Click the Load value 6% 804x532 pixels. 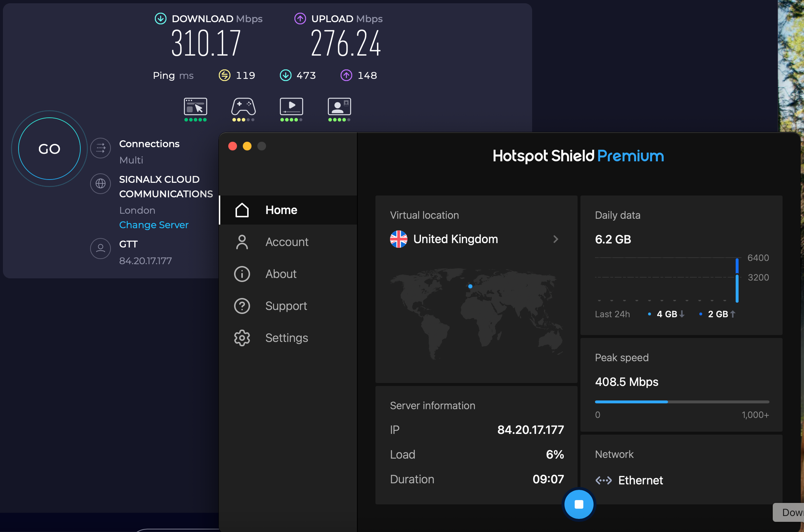click(555, 455)
